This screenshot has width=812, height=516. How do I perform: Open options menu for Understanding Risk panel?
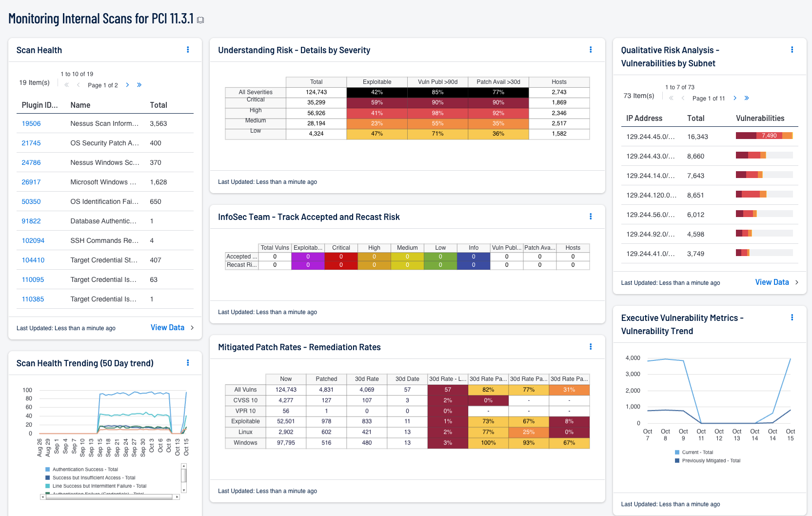591,49
